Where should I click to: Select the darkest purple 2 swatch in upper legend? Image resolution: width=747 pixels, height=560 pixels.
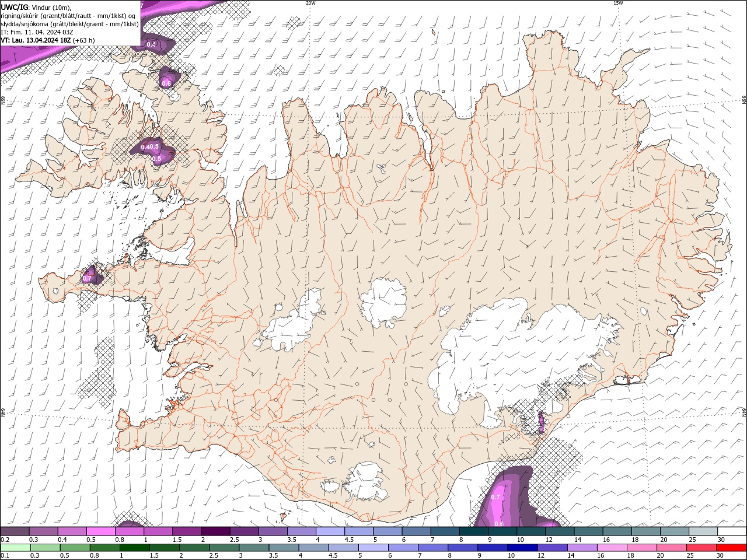(215, 531)
